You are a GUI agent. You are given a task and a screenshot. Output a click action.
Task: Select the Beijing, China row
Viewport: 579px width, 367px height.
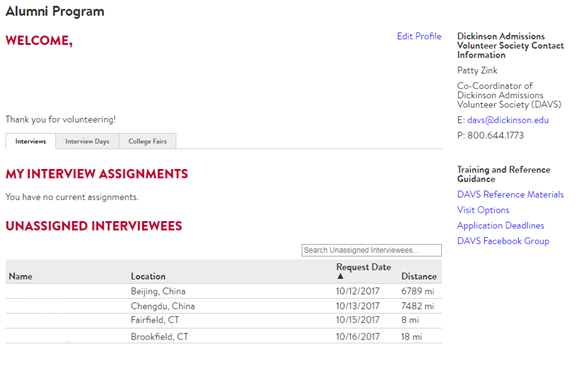pyautogui.click(x=223, y=291)
